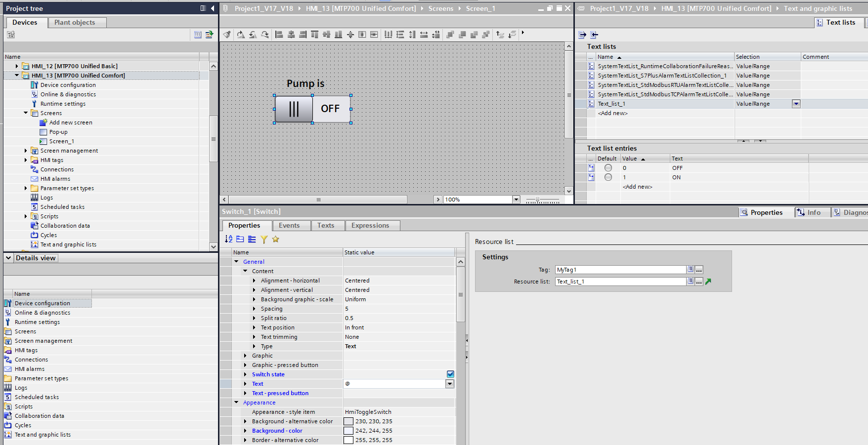Image resolution: width=868 pixels, height=445 pixels.
Task: Select default radio button for ON entry
Action: pos(608,177)
